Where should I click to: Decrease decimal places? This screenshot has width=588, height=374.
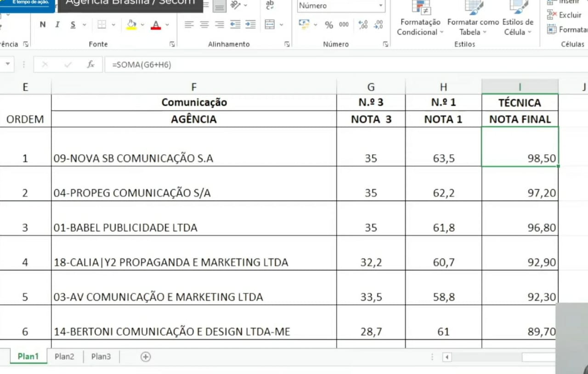coord(378,25)
